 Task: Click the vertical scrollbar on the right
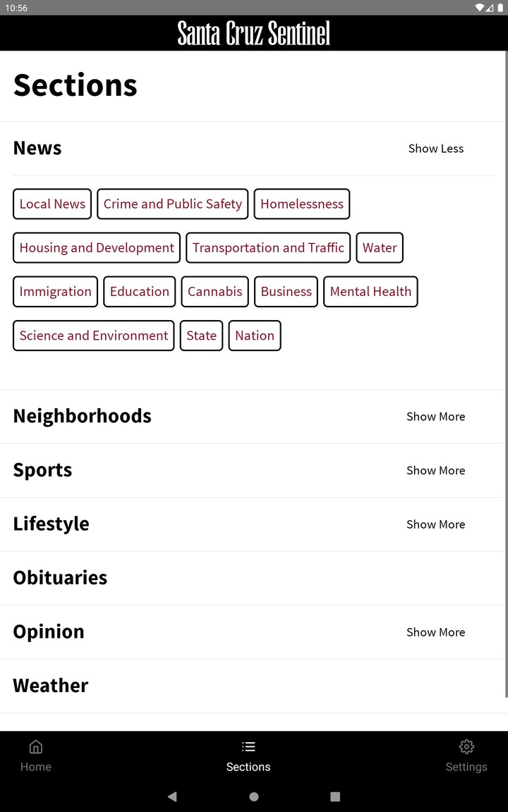(505, 374)
